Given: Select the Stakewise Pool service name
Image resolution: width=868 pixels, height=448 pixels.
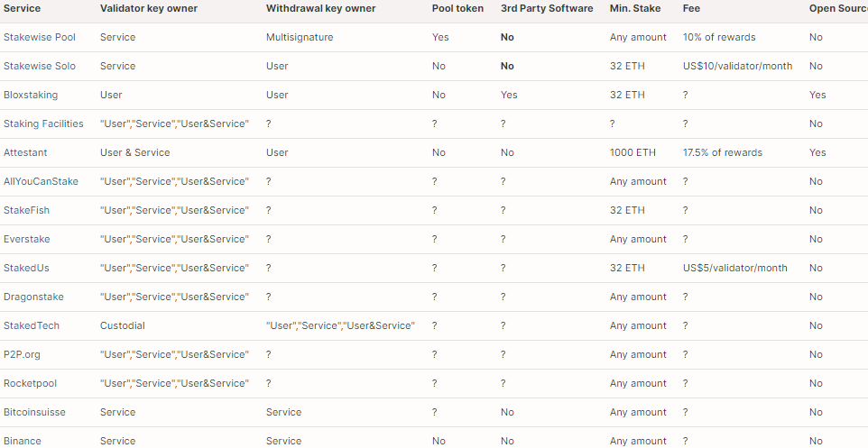Looking at the screenshot, I should point(40,37).
